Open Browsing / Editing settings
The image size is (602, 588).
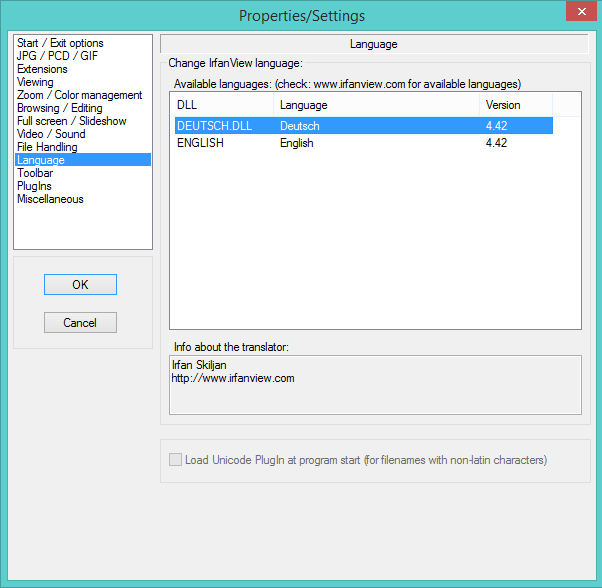coord(59,108)
